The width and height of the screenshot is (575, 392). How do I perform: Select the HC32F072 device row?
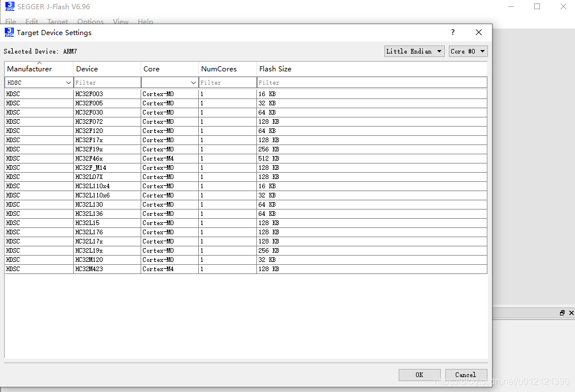pos(245,121)
